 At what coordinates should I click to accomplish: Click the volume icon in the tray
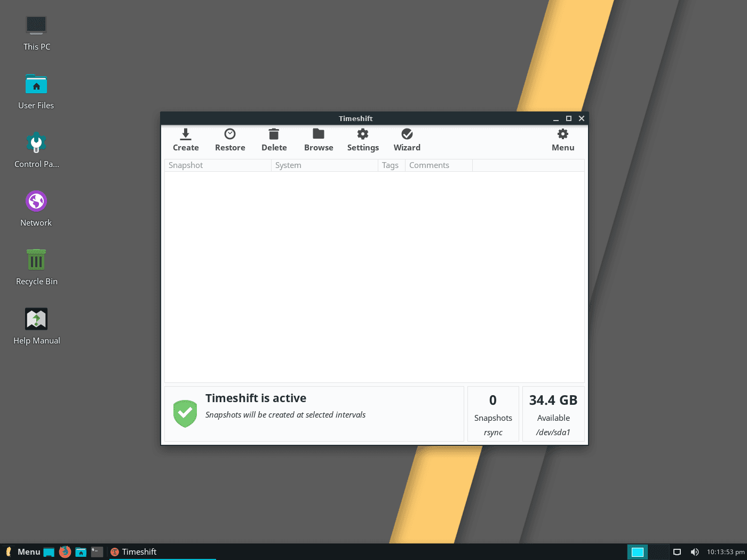tap(695, 551)
